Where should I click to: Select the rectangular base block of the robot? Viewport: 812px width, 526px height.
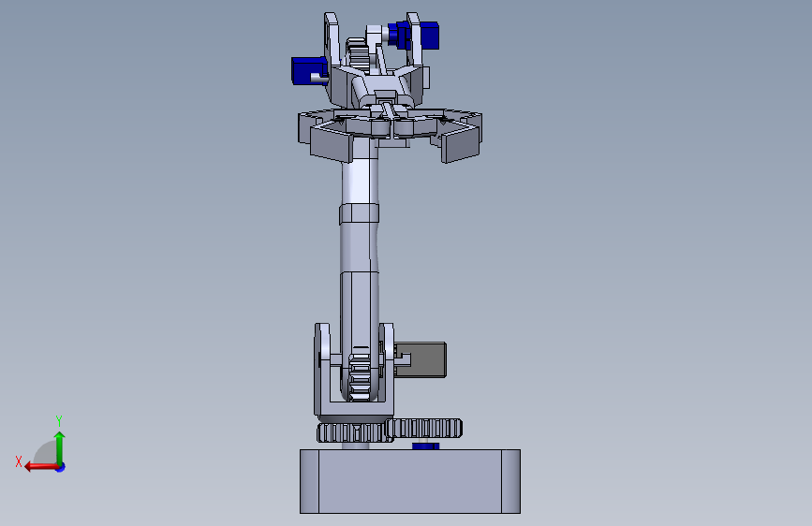pyautogui.click(x=410, y=481)
